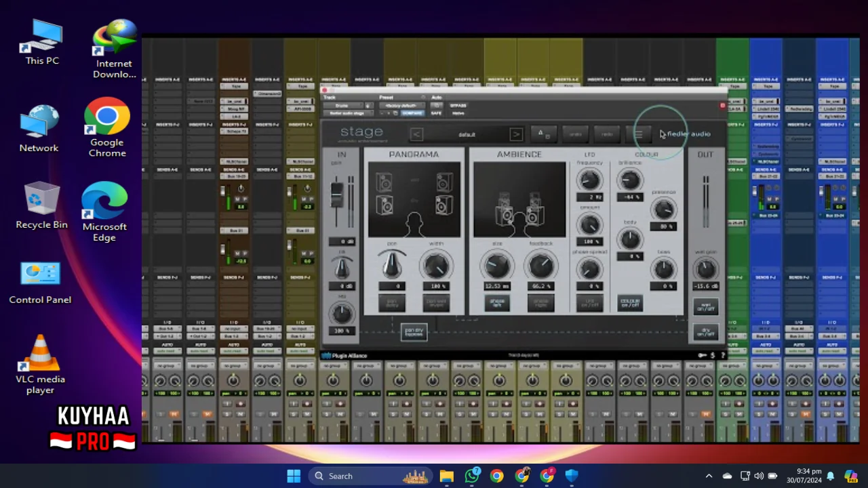The width and height of the screenshot is (868, 488).
Task: Open VLC media player desktop icon
Action: pos(41,365)
